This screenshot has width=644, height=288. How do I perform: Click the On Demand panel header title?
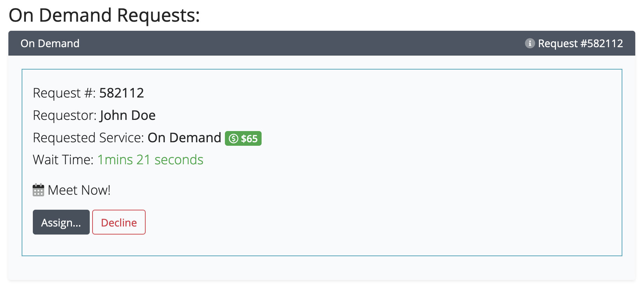[x=50, y=43]
